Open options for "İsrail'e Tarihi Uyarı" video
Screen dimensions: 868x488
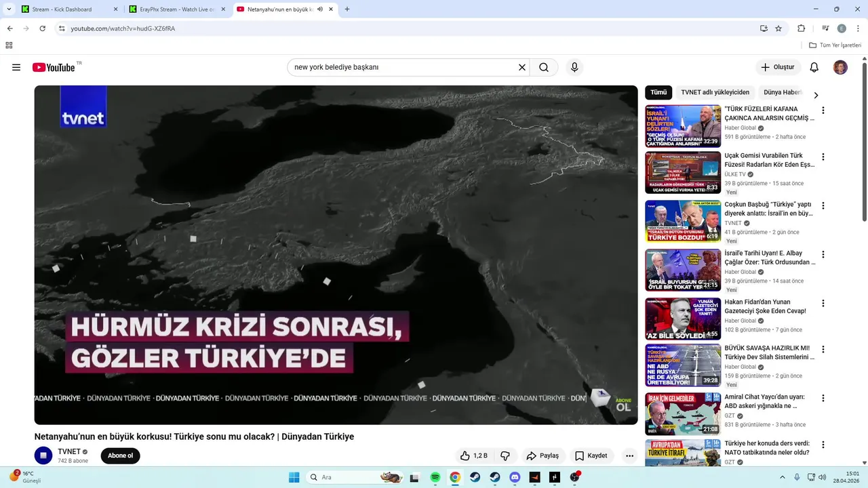[x=823, y=254]
